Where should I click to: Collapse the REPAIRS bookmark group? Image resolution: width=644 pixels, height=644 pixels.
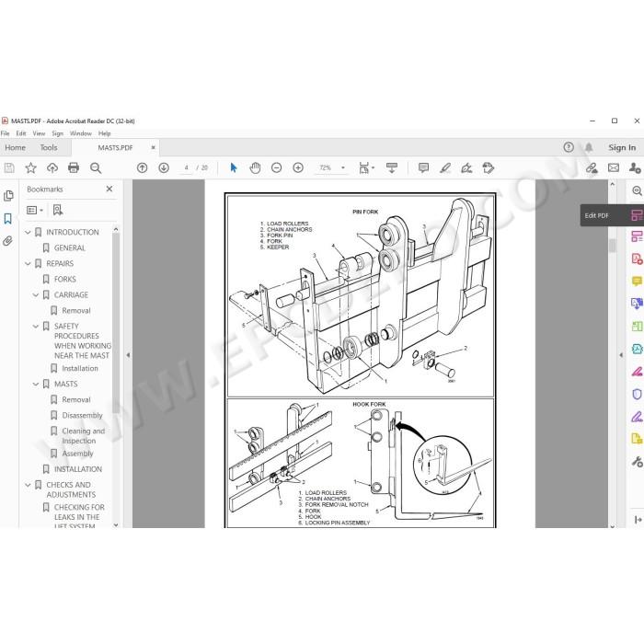28,264
